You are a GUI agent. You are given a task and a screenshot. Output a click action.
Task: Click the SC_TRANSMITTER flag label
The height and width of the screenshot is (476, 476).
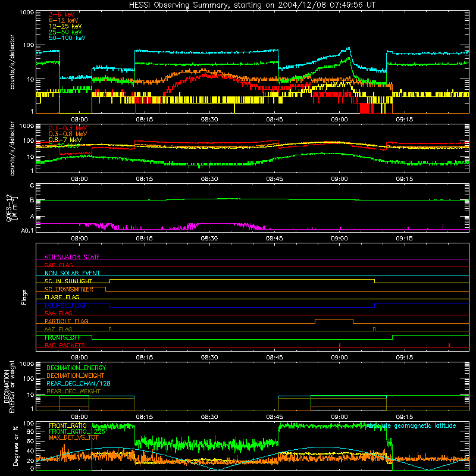click(x=69, y=289)
